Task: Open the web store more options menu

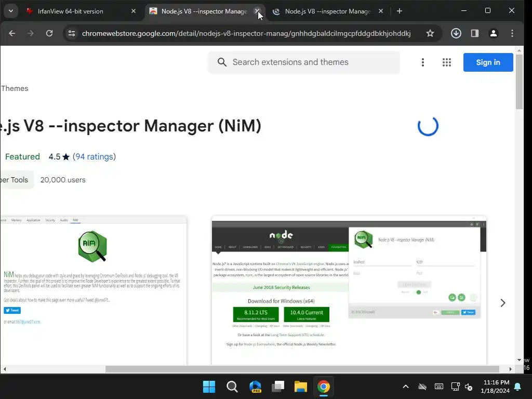Action: (423, 62)
